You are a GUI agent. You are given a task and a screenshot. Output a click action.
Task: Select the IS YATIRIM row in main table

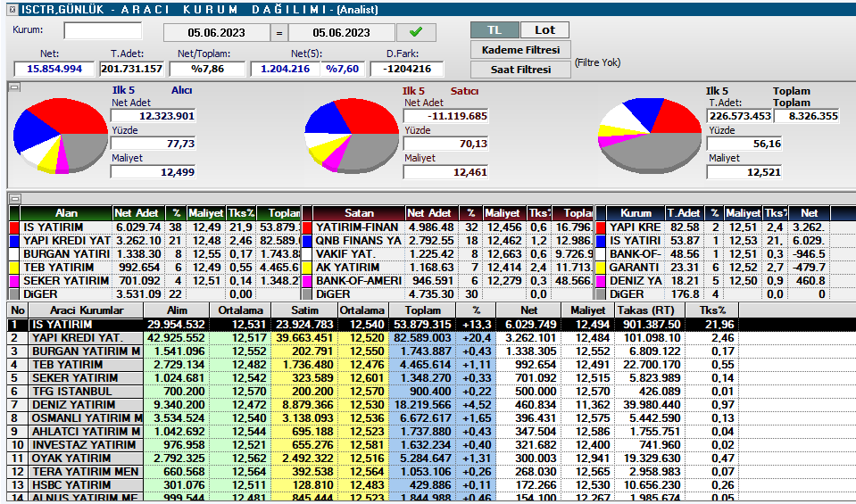(x=431, y=325)
